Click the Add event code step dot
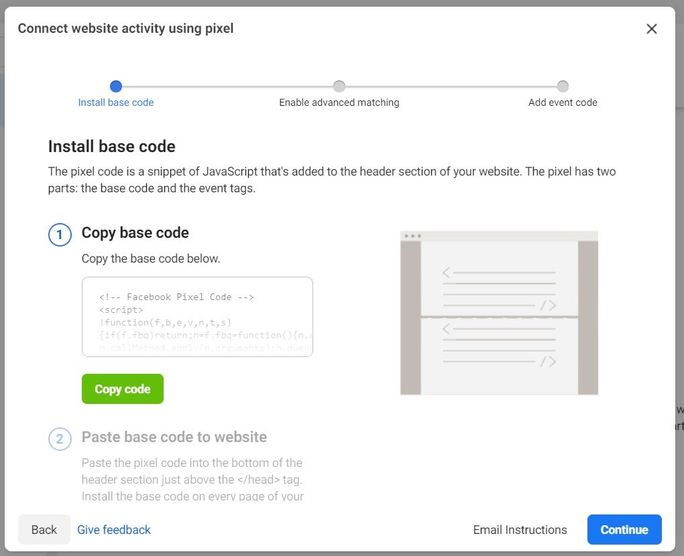The image size is (684, 556). point(563,86)
